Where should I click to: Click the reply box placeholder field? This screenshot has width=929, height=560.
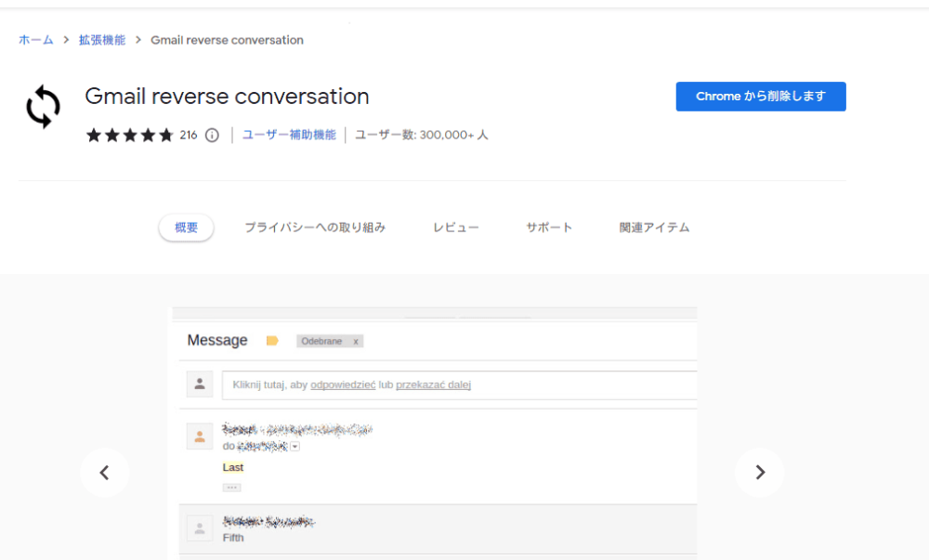point(459,385)
